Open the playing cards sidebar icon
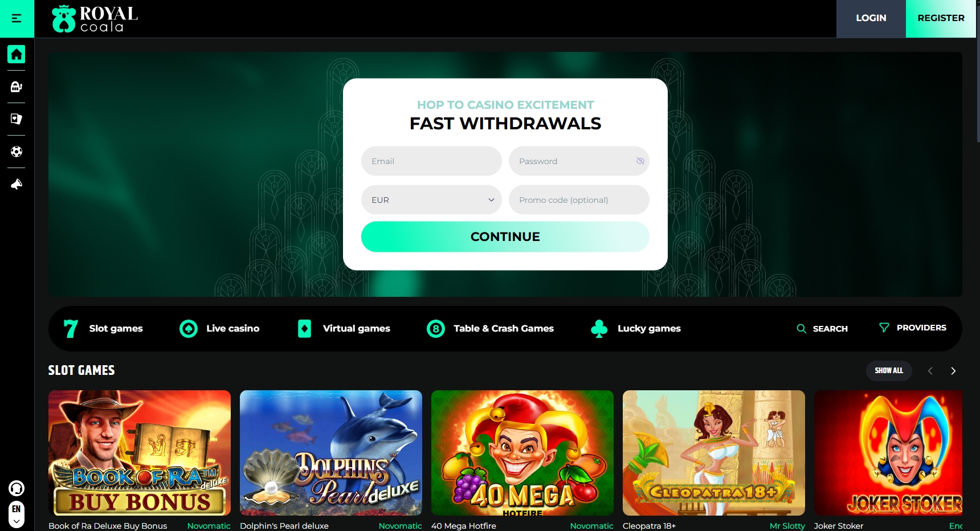The width and height of the screenshot is (980, 531). 17,119
